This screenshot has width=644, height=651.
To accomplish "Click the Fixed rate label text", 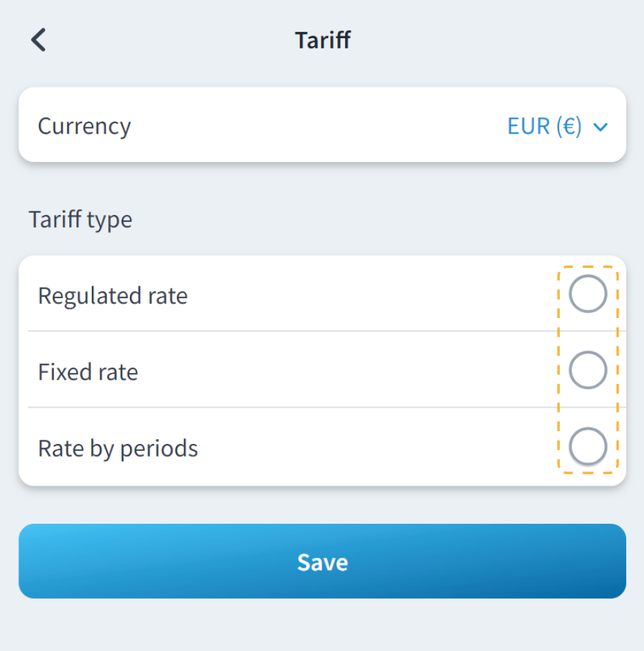I will pos(88,372).
